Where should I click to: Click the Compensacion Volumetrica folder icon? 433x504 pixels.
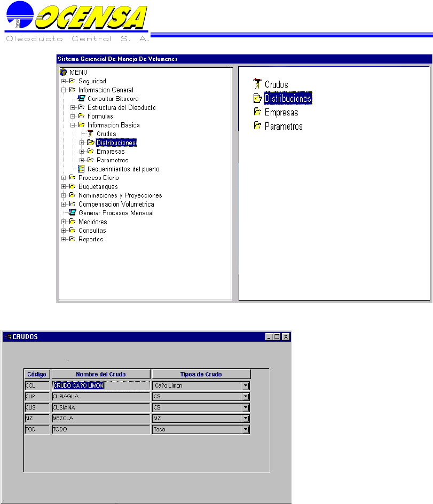click(x=72, y=204)
